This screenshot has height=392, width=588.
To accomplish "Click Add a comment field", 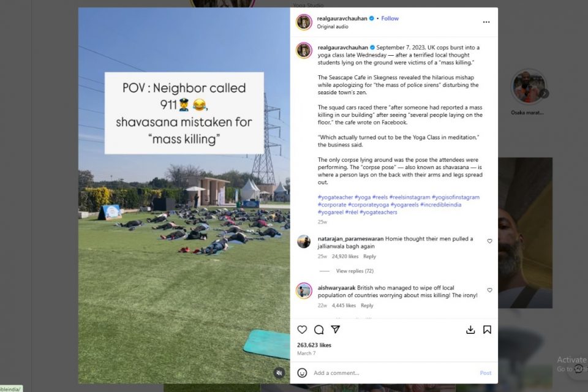I will point(394,373).
